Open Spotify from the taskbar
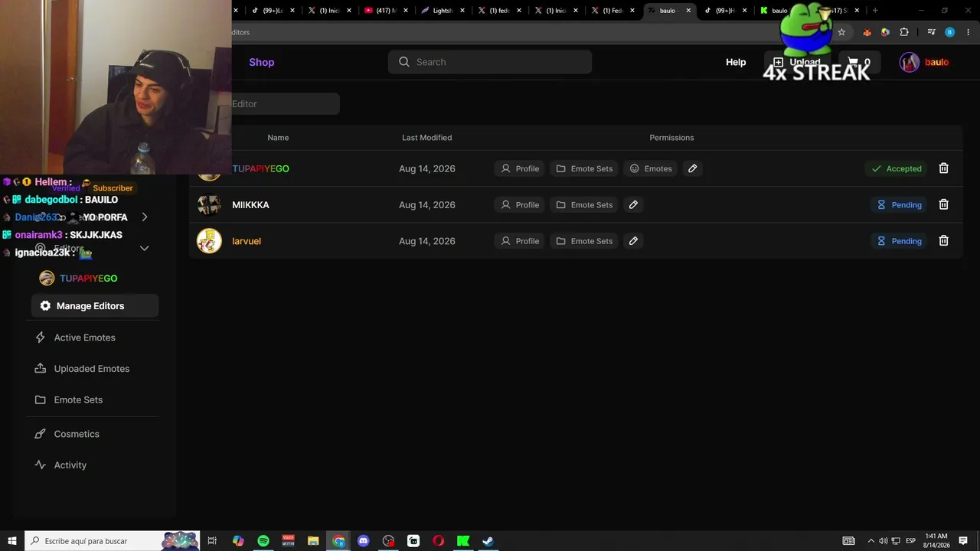 tap(263, 541)
